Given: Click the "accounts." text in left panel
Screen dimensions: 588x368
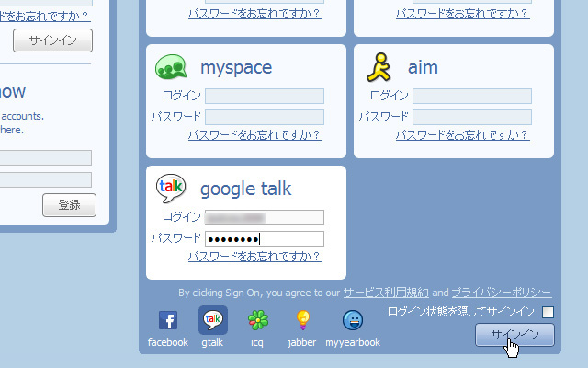Looking at the screenshot, I should coord(22,117).
